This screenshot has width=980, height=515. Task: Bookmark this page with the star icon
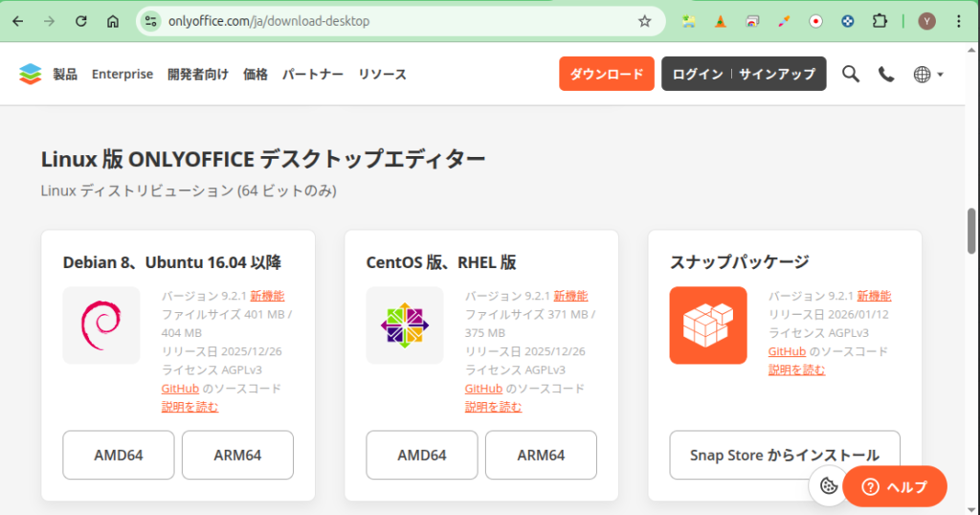pyautogui.click(x=645, y=21)
